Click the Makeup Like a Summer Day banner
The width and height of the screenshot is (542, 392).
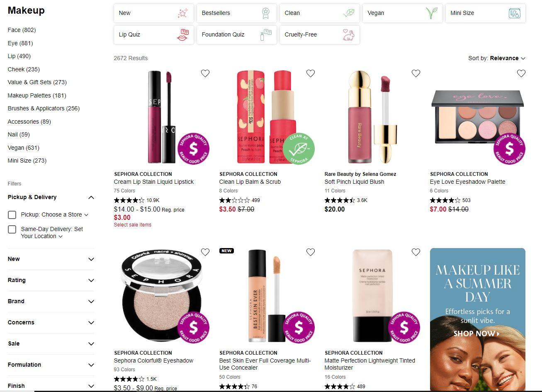478,320
